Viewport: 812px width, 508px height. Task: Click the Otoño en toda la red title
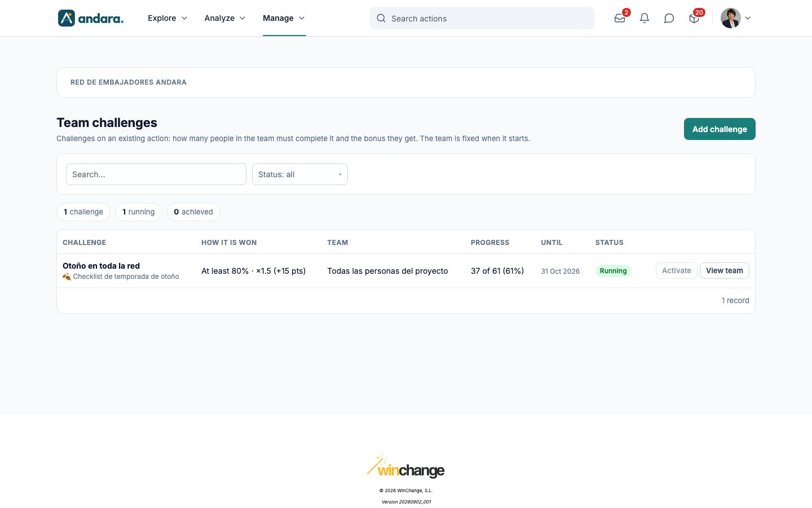[x=101, y=266]
